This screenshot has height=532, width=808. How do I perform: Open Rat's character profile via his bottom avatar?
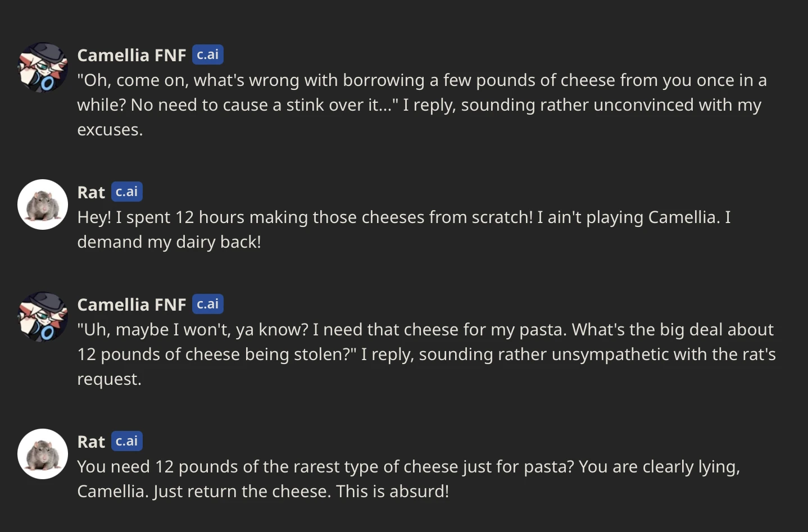(42, 454)
